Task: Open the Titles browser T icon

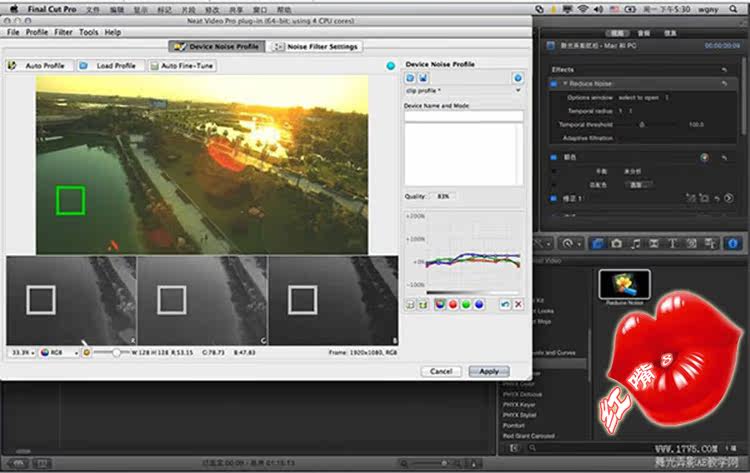Action: pos(673,243)
